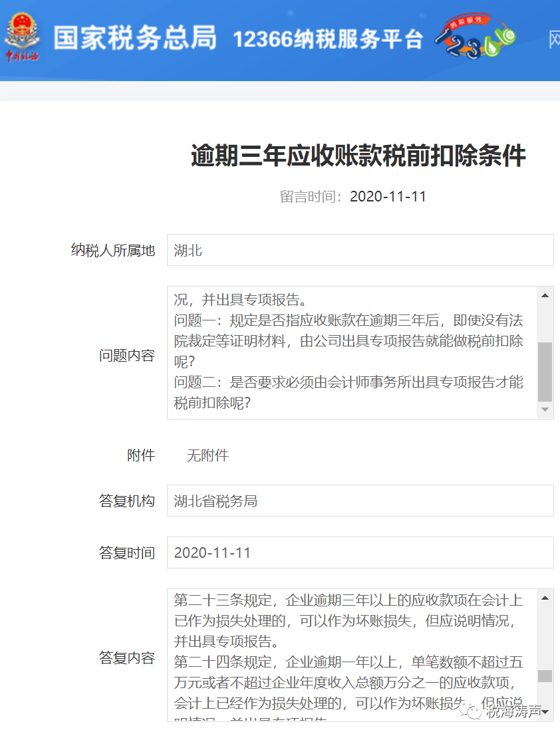The height and width of the screenshot is (736, 560).
Task: Click the line starting 第二十三条规定 in the reply
Action: [x=349, y=600]
